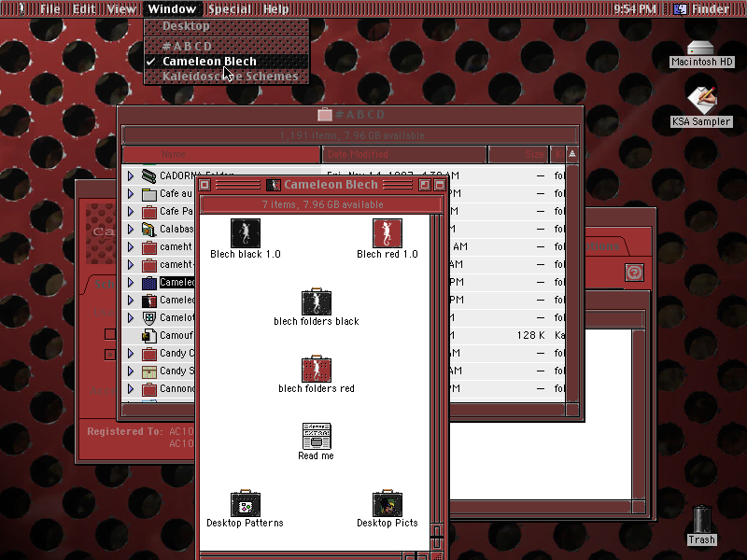The height and width of the screenshot is (560, 747).
Task: Click the Calabas folder icon in list
Action: (149, 229)
